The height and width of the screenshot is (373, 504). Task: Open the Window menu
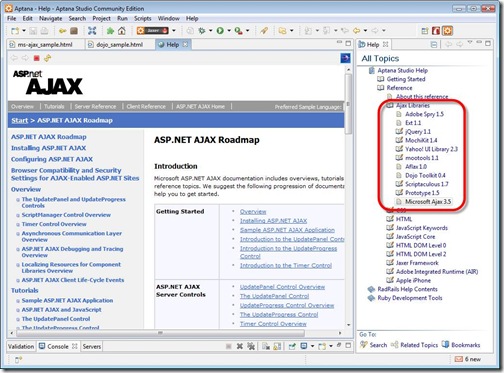(169, 18)
